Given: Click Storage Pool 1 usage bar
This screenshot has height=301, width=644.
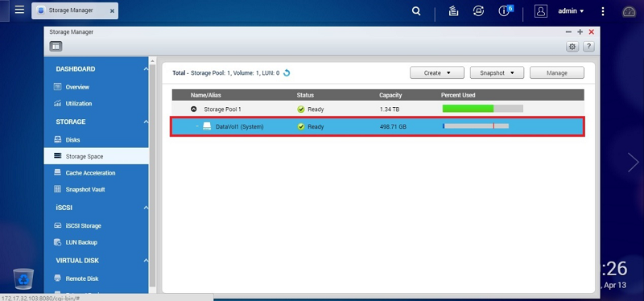Looking at the screenshot, I should pos(482,109).
